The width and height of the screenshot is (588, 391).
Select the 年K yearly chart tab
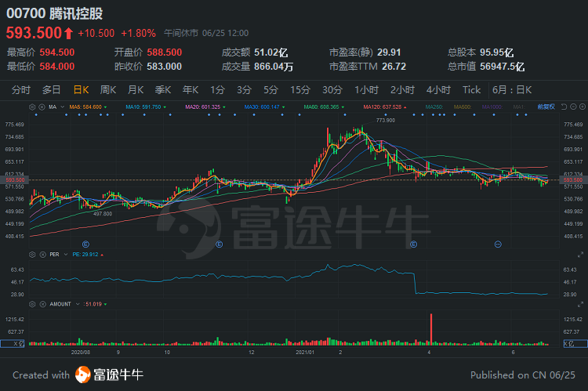(191, 90)
